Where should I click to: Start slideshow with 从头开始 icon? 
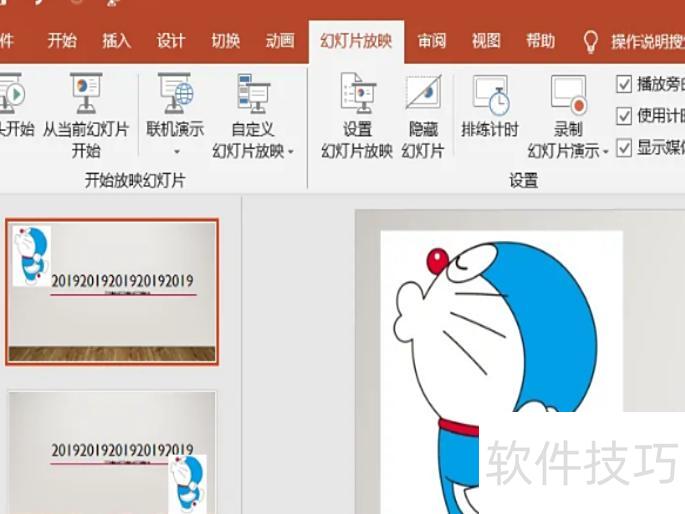(12, 93)
